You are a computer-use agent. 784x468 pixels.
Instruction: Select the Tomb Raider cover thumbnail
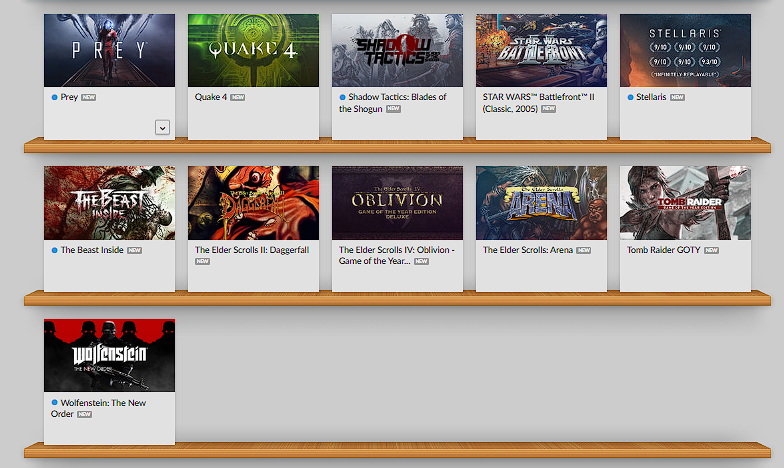(x=686, y=203)
